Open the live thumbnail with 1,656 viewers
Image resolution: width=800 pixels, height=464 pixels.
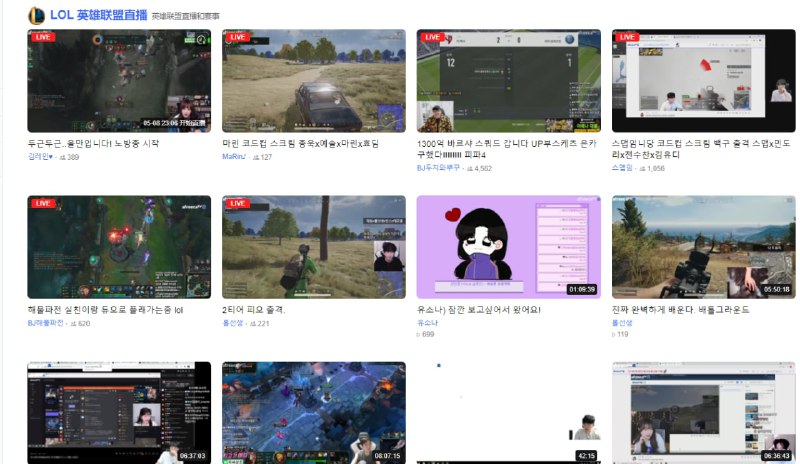pos(704,81)
